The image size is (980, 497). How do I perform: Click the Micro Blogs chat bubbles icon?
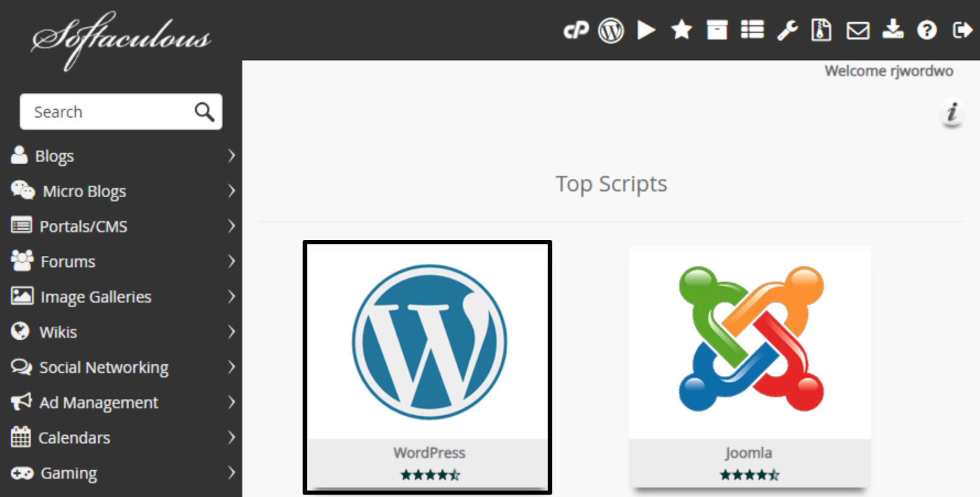point(23,190)
